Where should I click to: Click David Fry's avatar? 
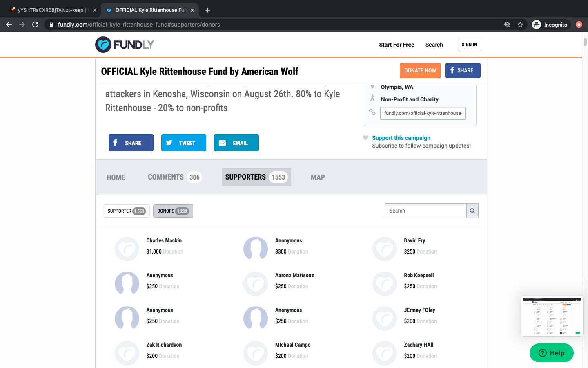coord(385,249)
